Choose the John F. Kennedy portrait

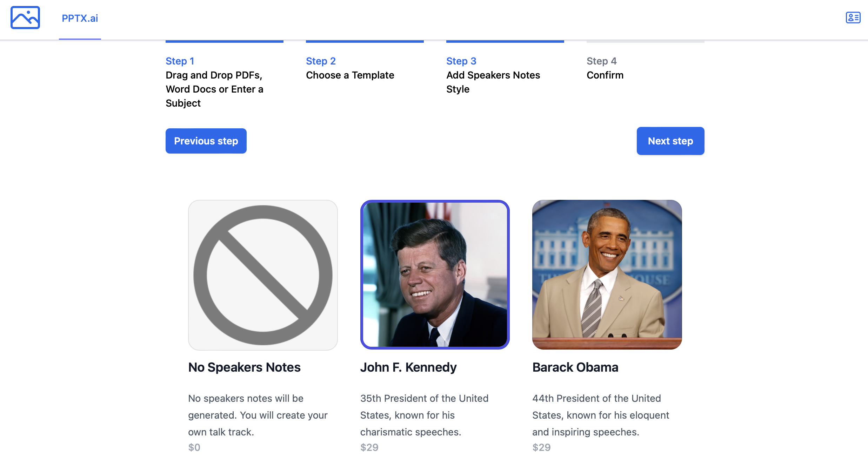(435, 275)
